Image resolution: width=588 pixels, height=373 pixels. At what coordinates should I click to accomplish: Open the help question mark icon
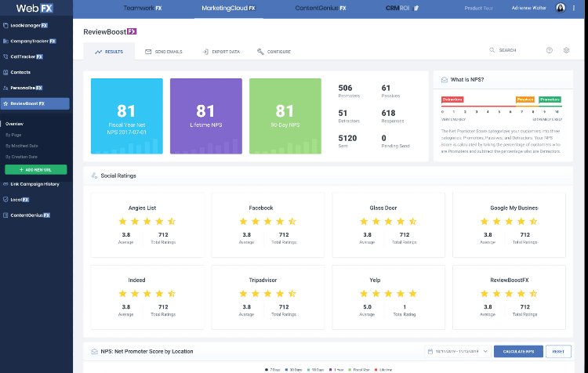pyautogui.click(x=549, y=50)
